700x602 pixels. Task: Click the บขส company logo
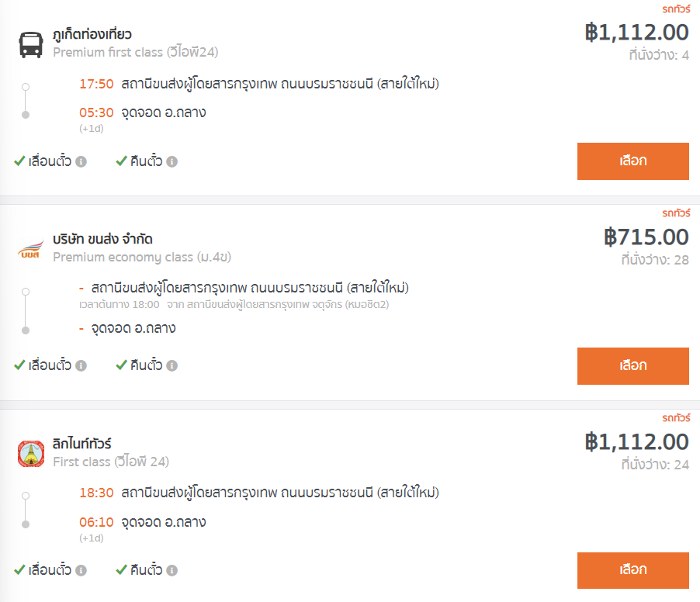click(31, 250)
